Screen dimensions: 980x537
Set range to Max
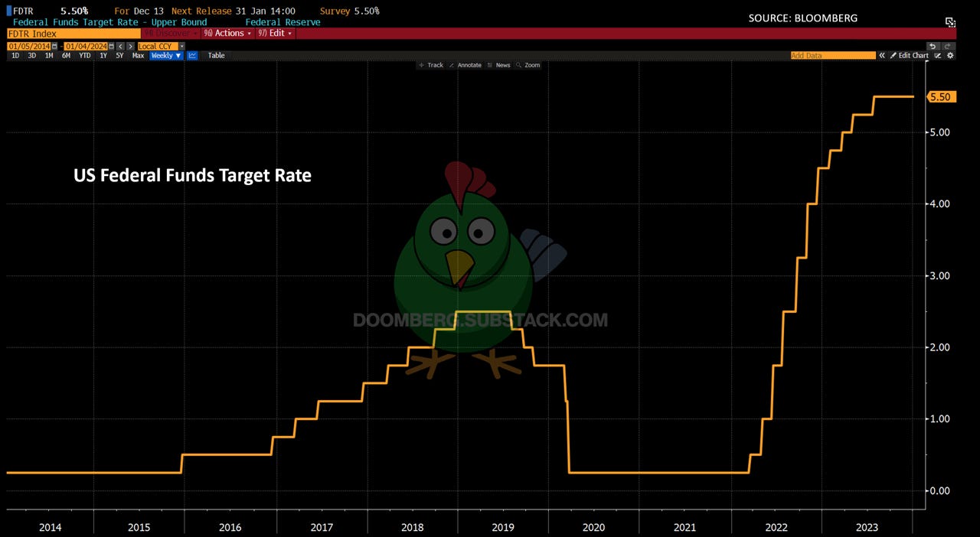click(138, 56)
